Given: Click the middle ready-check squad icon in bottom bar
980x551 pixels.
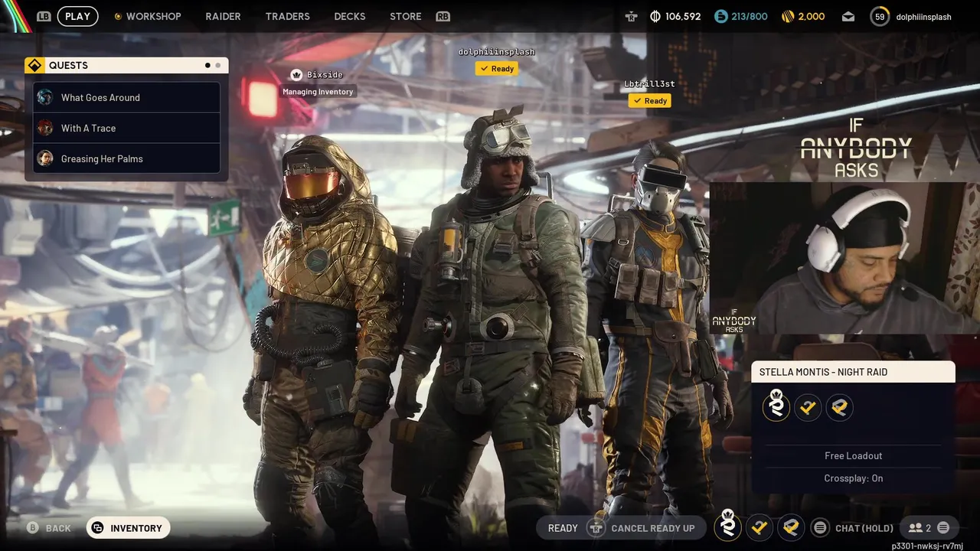Looking at the screenshot, I should [x=759, y=527].
